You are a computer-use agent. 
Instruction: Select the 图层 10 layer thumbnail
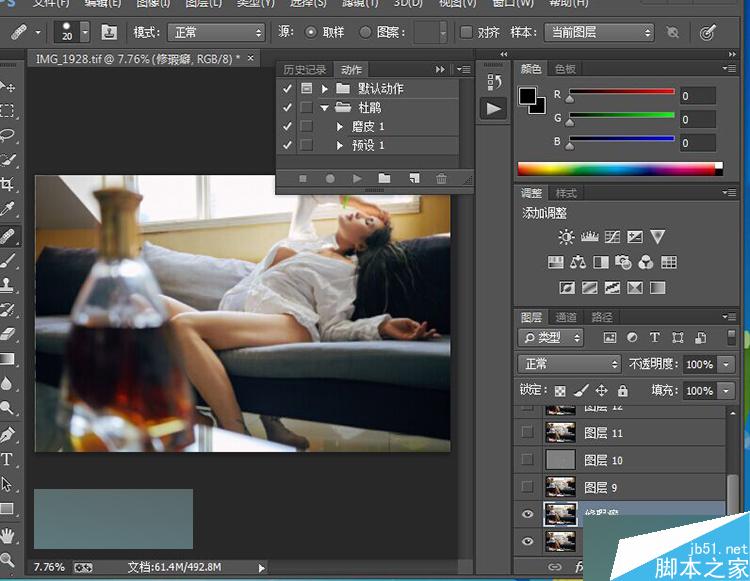coord(561,459)
